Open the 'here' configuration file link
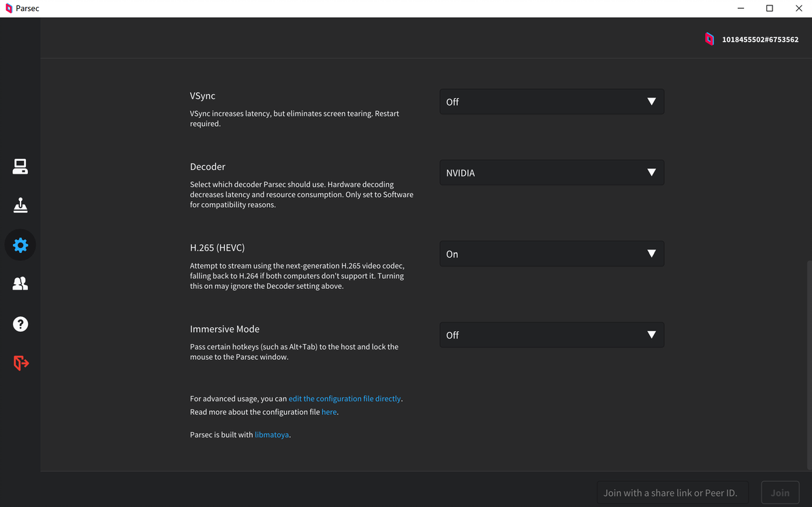The height and width of the screenshot is (507, 812). coord(329,412)
